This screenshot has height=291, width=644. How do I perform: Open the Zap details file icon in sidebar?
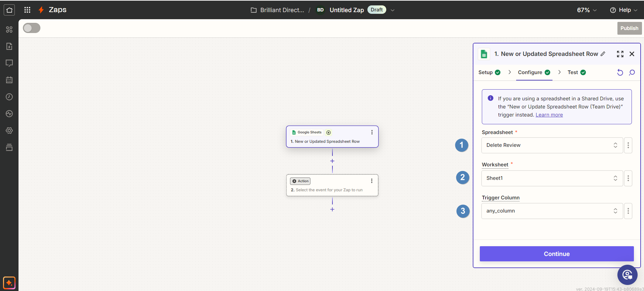click(9, 46)
